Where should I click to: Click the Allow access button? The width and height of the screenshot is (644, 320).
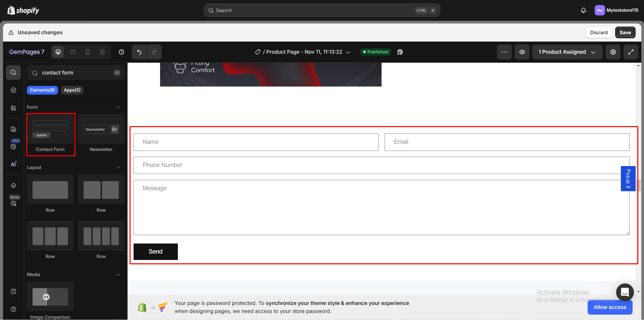point(610,307)
